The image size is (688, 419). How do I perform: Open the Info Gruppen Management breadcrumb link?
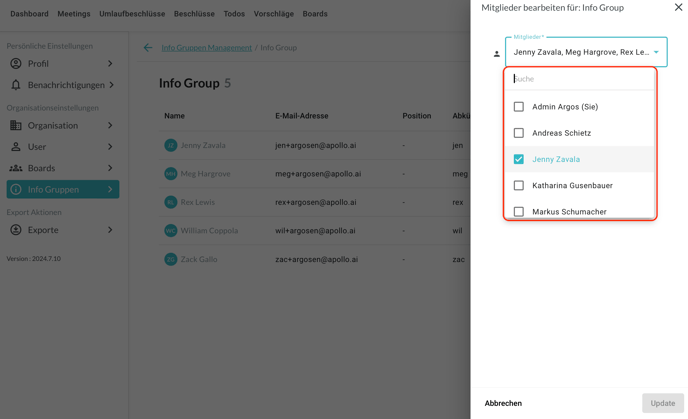pos(206,48)
